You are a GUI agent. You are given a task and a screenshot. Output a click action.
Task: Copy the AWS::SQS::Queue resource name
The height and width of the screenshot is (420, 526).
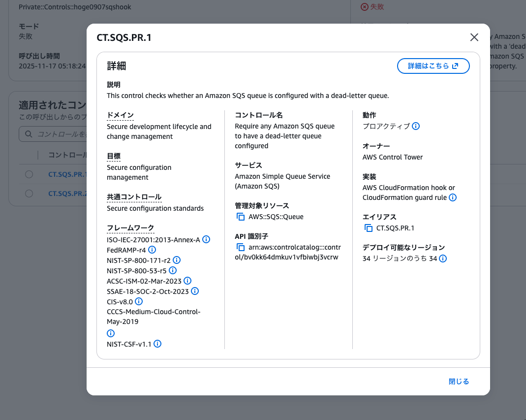pos(240,216)
